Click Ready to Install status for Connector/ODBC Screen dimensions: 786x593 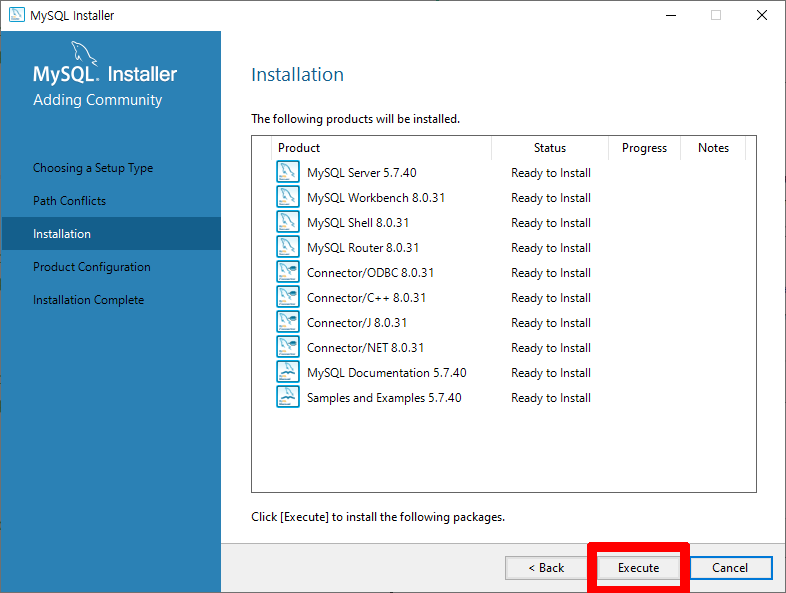[551, 273]
